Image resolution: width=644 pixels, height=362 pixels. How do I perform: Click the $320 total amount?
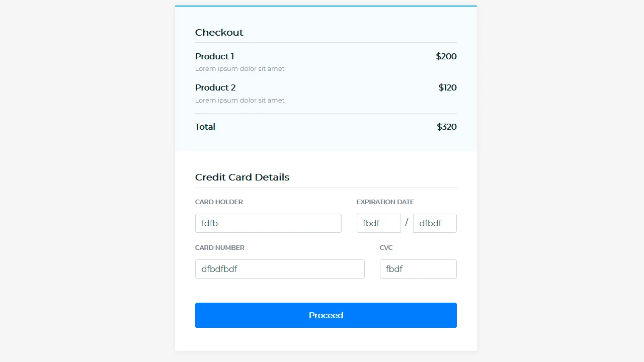[x=447, y=127]
